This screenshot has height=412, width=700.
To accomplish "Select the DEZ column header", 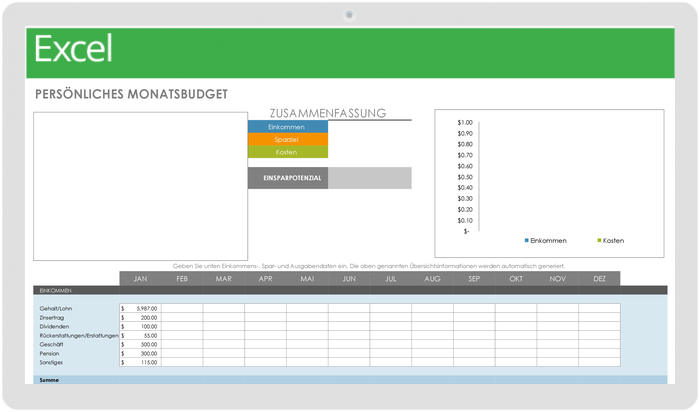I will (x=599, y=279).
